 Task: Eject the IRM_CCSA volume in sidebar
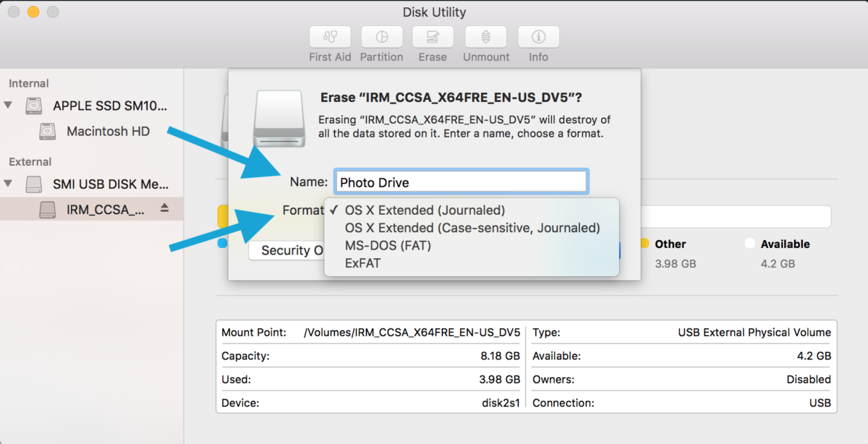point(164,208)
